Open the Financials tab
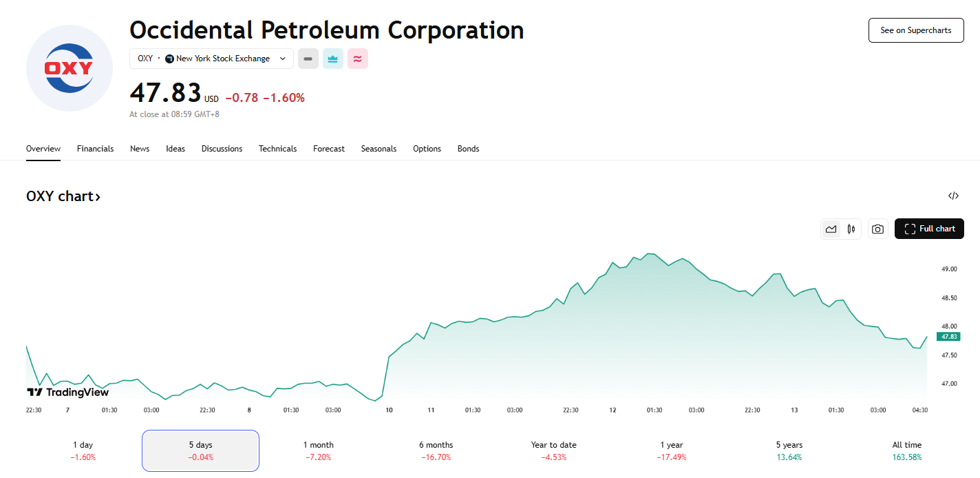This screenshot has height=478, width=980. tap(95, 149)
